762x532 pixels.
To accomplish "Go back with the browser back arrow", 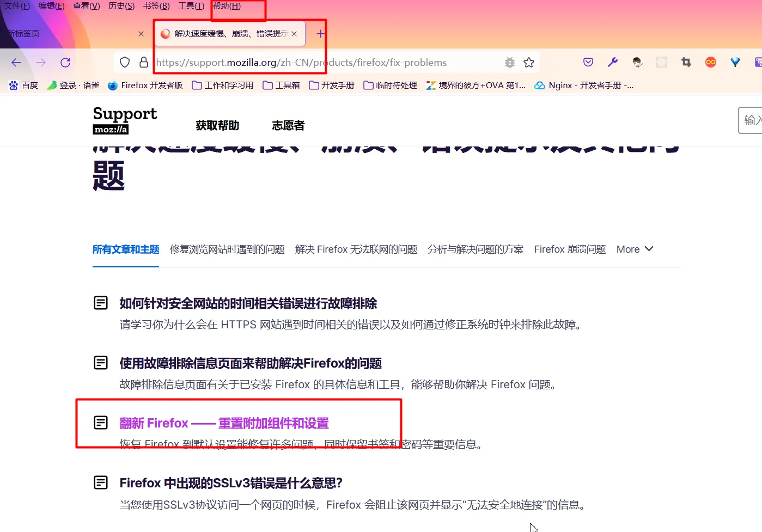I will pyautogui.click(x=16, y=63).
